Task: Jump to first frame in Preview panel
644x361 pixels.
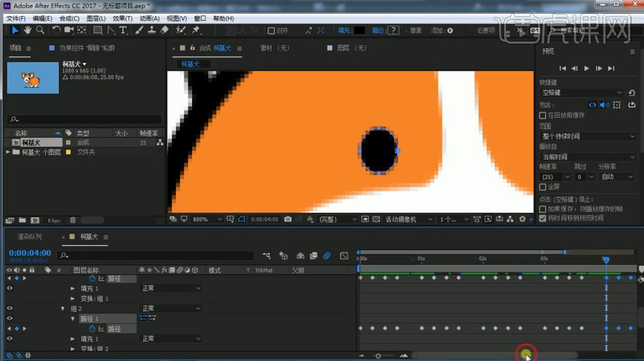Action: coord(563,68)
